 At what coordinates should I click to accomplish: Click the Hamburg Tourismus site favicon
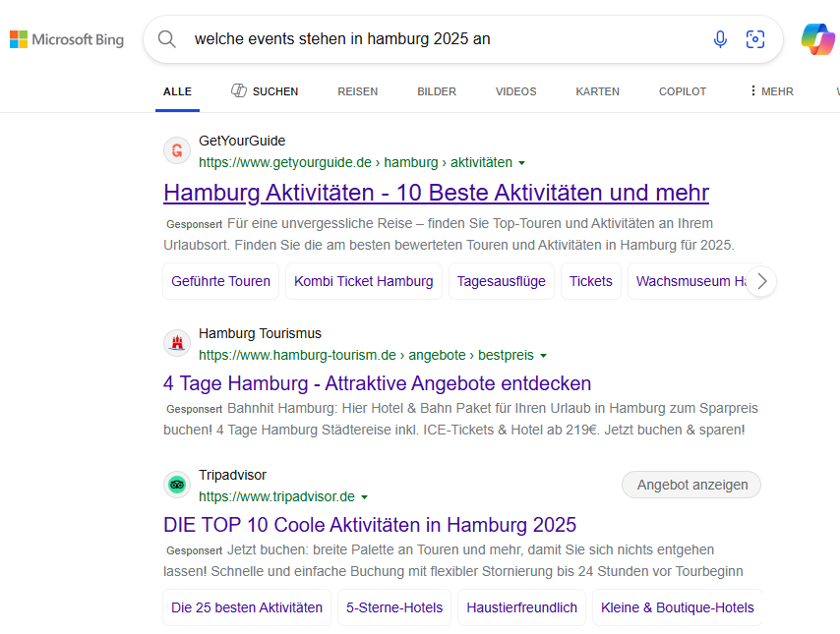pos(177,343)
